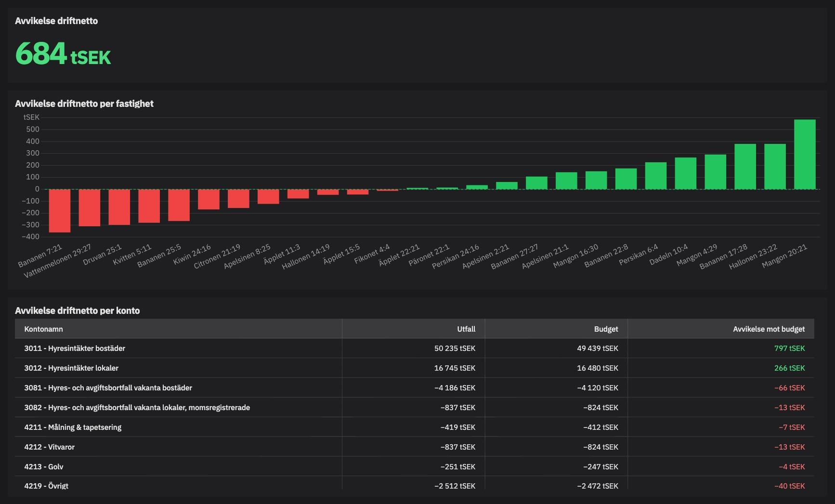835x504 pixels.
Task: Click the Fikonet 4:4 axis label
Action: click(x=372, y=254)
